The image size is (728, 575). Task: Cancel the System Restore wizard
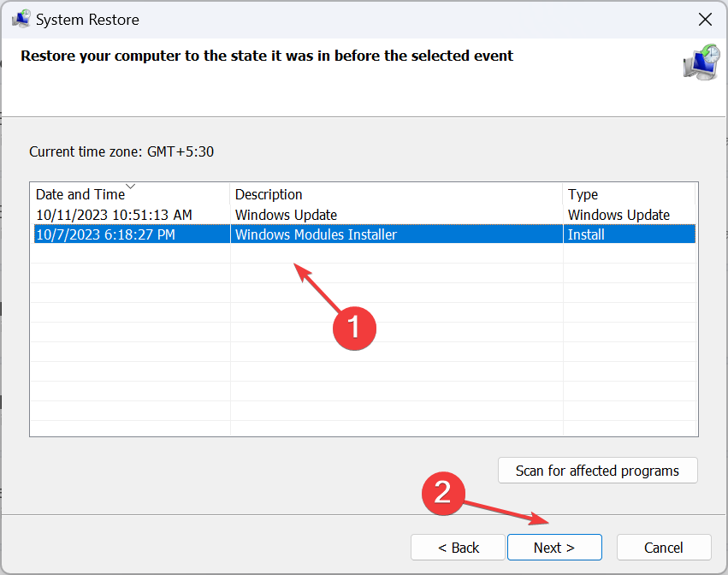pos(664,548)
